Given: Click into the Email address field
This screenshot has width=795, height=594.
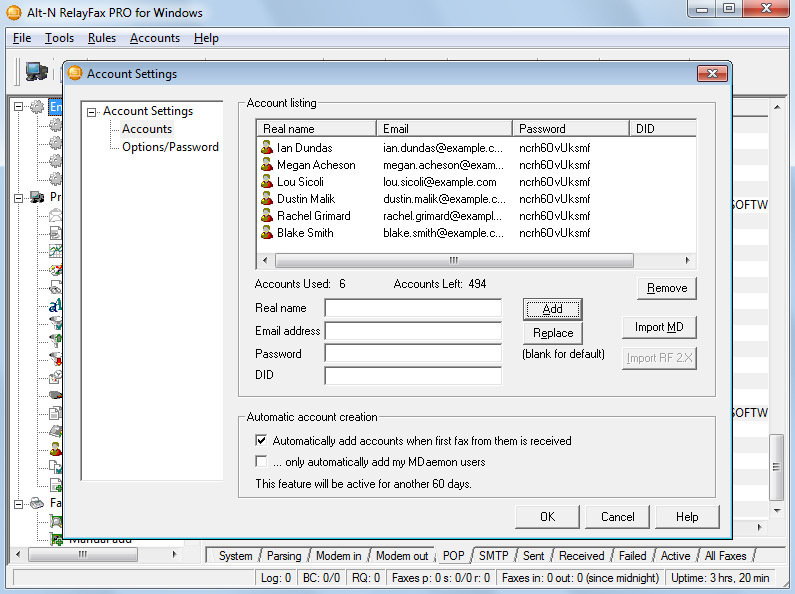Looking at the screenshot, I should tap(413, 331).
